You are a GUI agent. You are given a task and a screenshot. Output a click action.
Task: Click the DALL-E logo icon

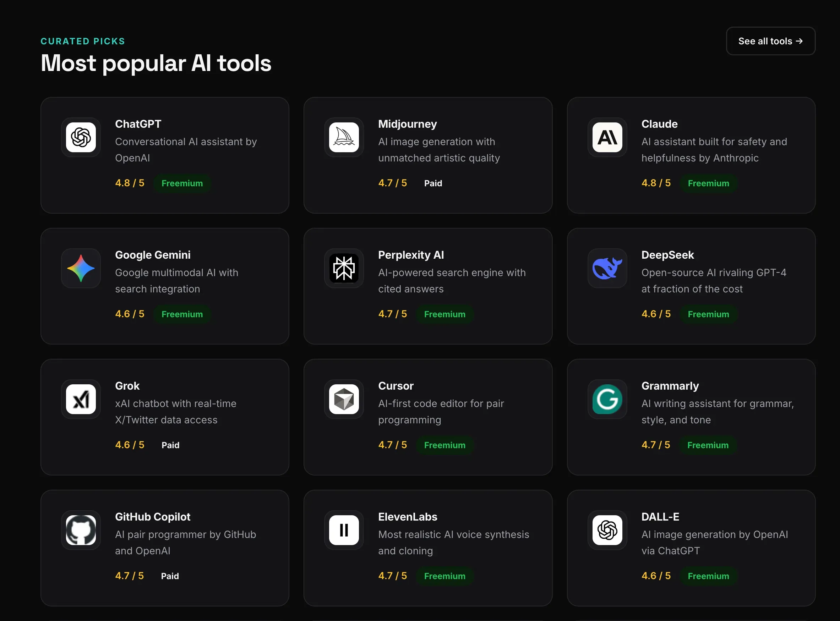click(x=607, y=530)
